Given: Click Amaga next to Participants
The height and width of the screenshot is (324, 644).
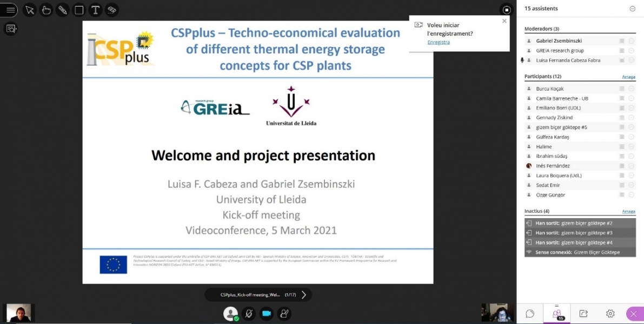Looking at the screenshot, I should click(x=628, y=77).
